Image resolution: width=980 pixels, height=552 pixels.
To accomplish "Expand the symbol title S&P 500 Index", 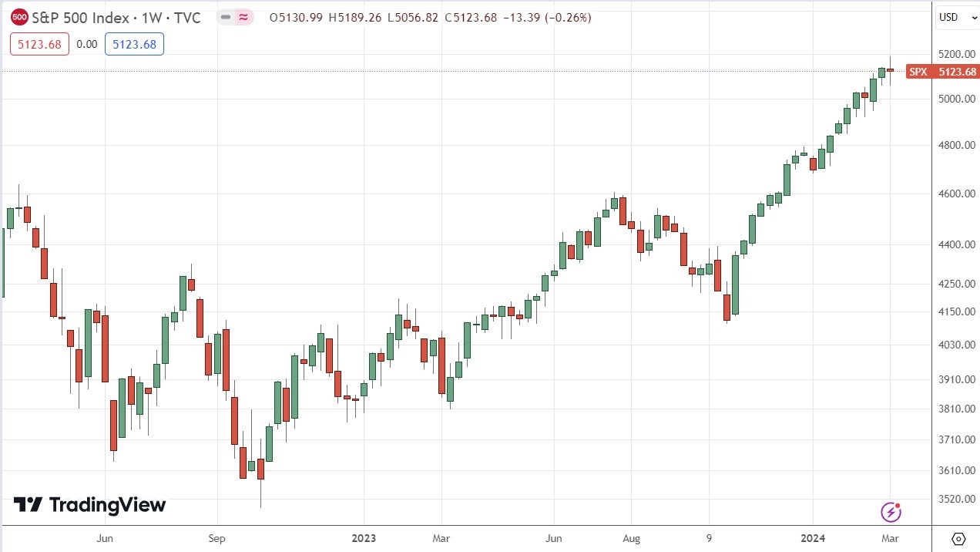I will 81,17.
